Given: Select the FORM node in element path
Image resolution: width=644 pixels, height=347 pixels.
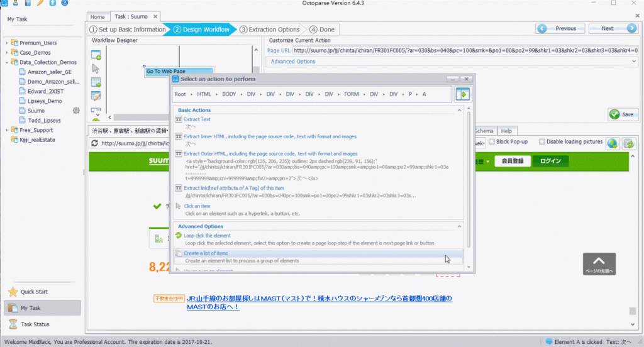Looking at the screenshot, I should (351, 94).
